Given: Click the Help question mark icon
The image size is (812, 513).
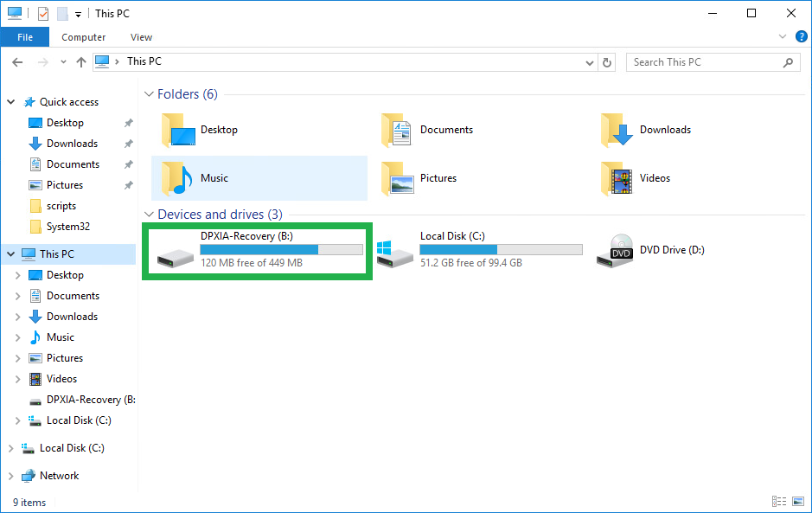Looking at the screenshot, I should point(801,36).
